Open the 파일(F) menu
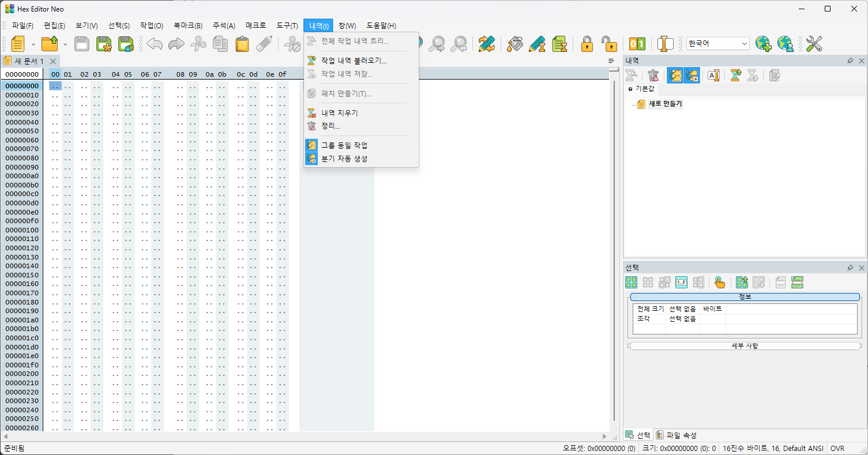868x455 pixels. [x=23, y=25]
